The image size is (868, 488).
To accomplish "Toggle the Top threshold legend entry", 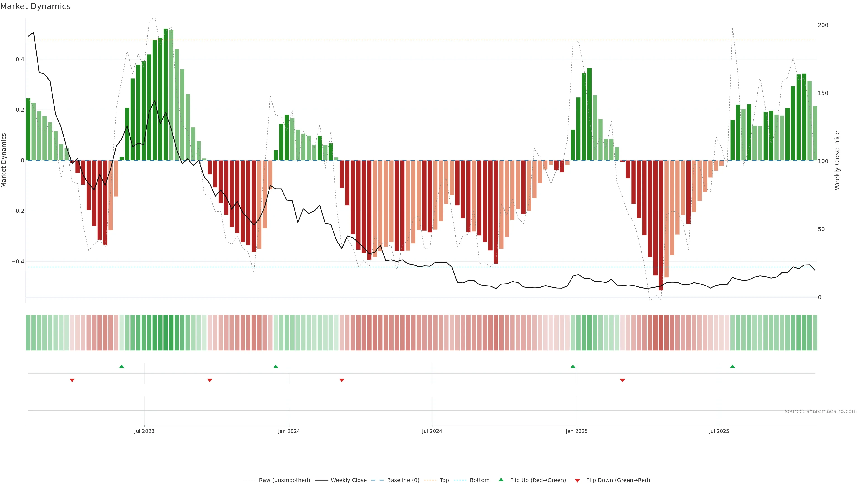I will point(444,480).
